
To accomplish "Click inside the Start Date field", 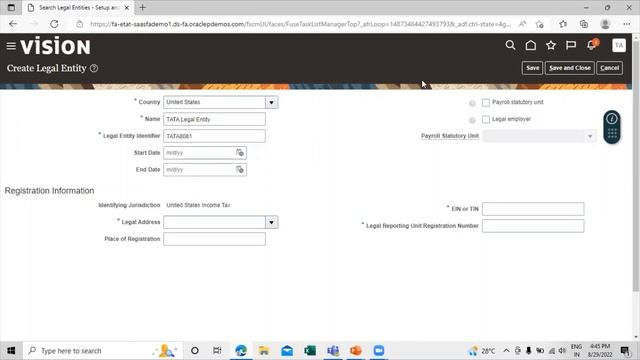I will click(199, 153).
